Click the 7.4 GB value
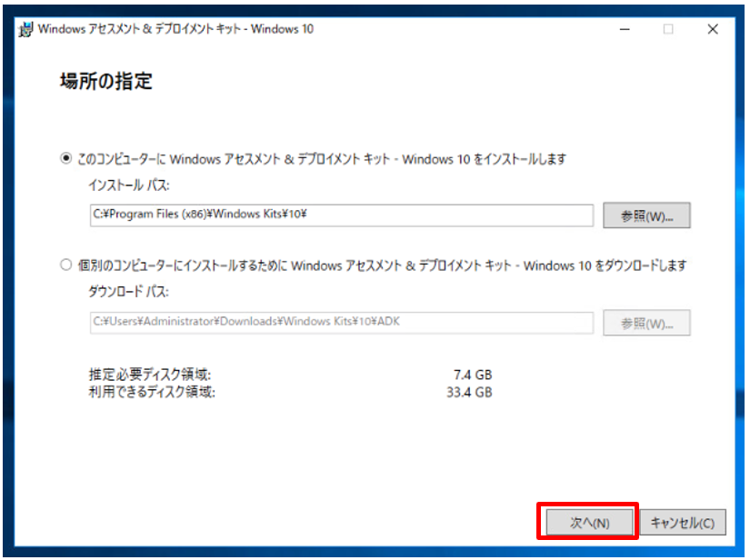The height and width of the screenshot is (560, 750). [x=473, y=375]
